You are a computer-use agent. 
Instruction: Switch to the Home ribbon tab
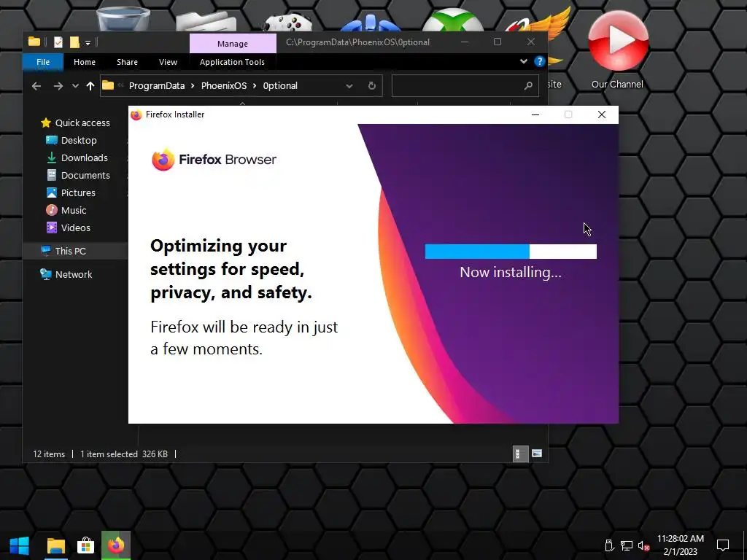pos(85,62)
